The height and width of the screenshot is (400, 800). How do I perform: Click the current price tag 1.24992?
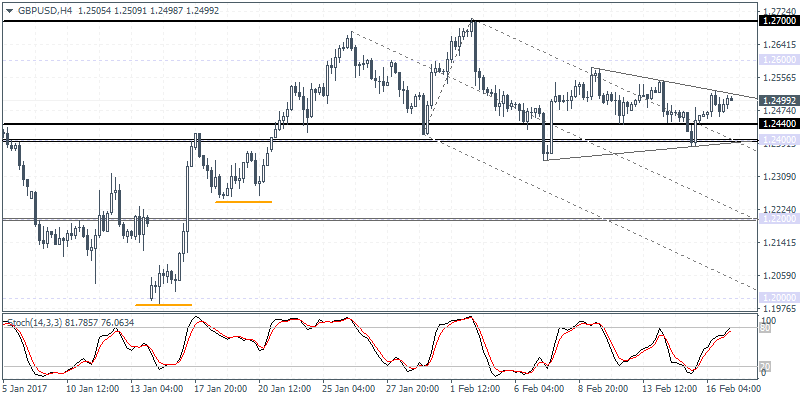(776, 100)
